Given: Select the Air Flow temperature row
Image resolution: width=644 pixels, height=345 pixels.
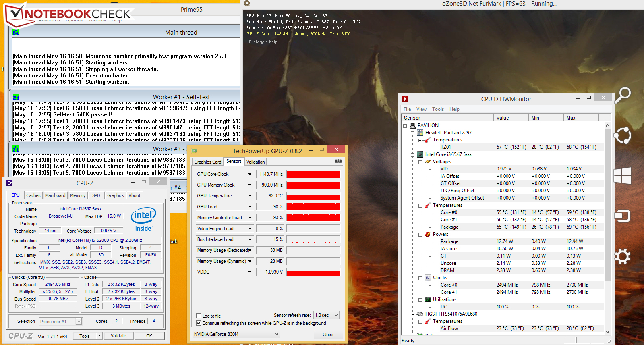Looking at the screenshot, I should pos(503,328).
